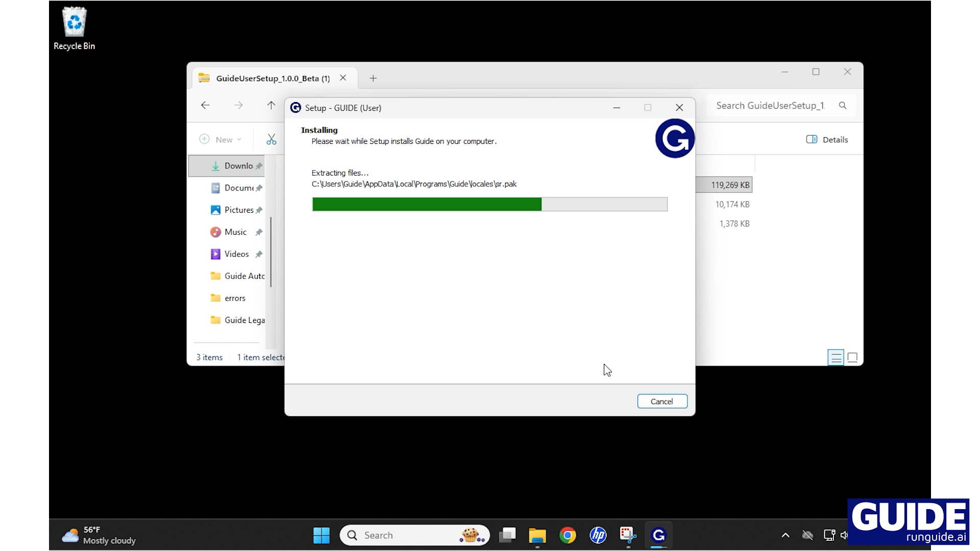The width and height of the screenshot is (980, 551).
Task: Go forward in File Explorer
Action: pos(238,106)
